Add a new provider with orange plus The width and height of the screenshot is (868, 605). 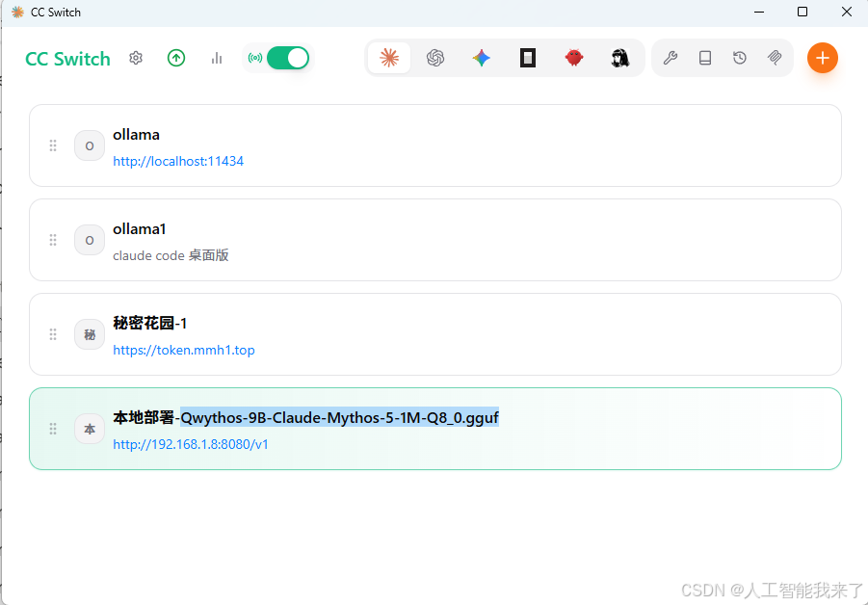click(822, 58)
